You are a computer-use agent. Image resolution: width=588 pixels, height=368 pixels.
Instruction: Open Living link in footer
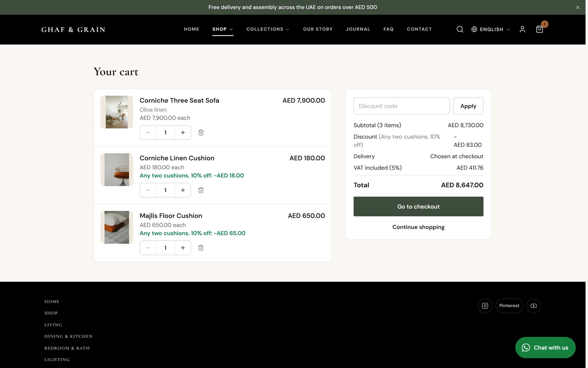53,325
